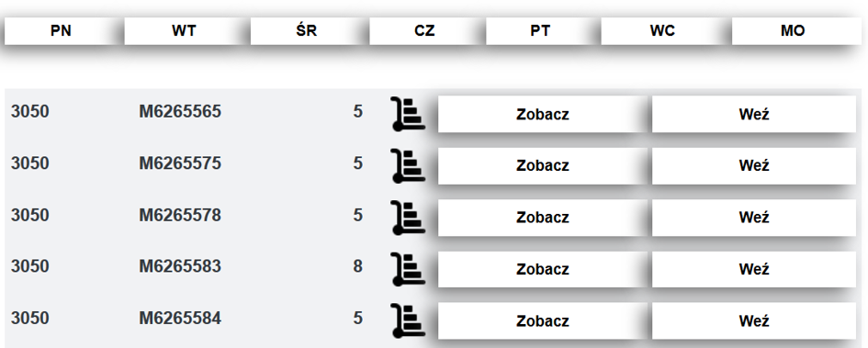Click Zobacz for order M6265565
The width and height of the screenshot is (868, 348).
pyautogui.click(x=542, y=114)
